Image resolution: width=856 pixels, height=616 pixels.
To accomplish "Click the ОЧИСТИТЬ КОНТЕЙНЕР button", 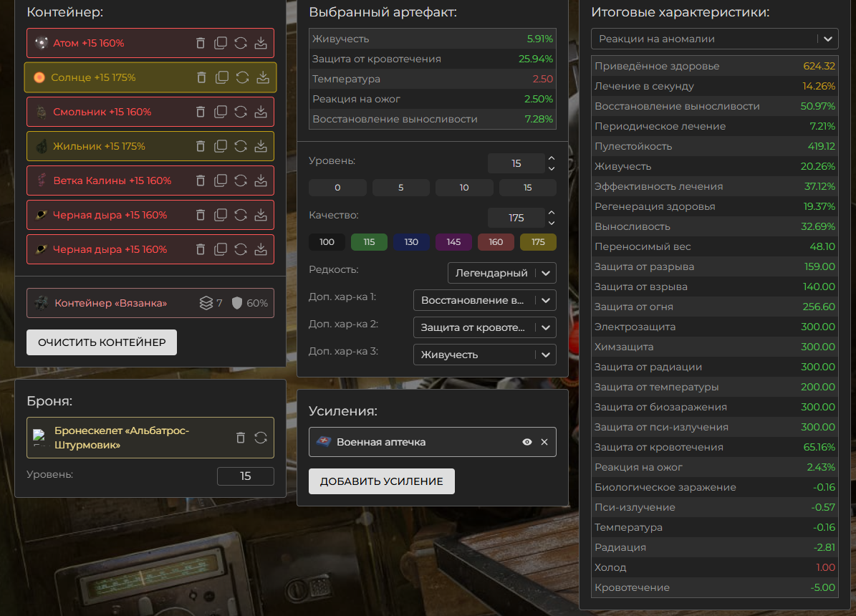I will coord(102,342).
